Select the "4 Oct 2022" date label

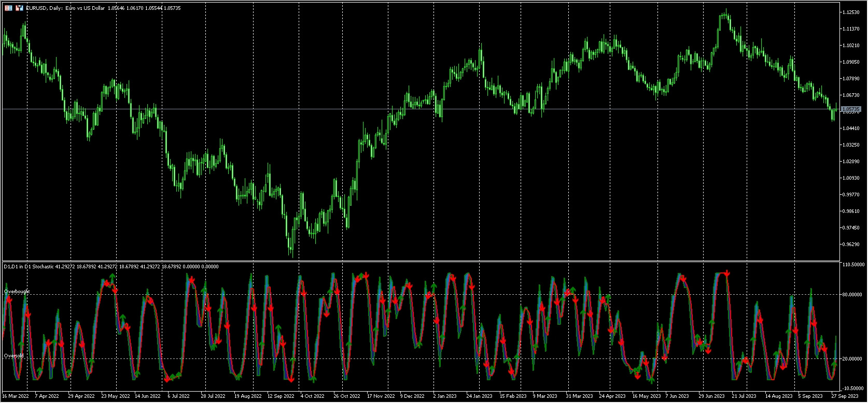click(x=313, y=396)
